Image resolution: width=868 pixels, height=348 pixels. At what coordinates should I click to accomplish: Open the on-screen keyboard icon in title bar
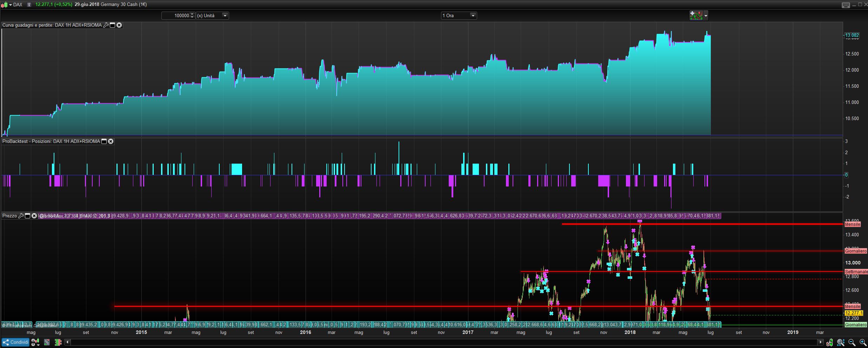tap(846, 5)
